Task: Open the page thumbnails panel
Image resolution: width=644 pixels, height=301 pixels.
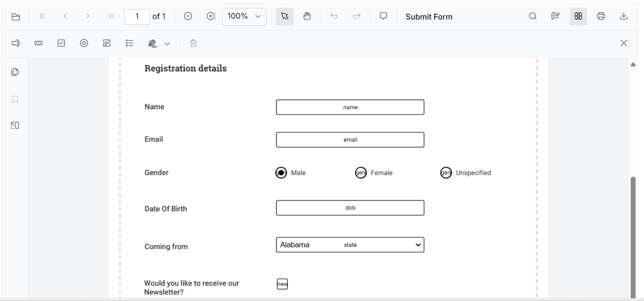Action: point(15,71)
